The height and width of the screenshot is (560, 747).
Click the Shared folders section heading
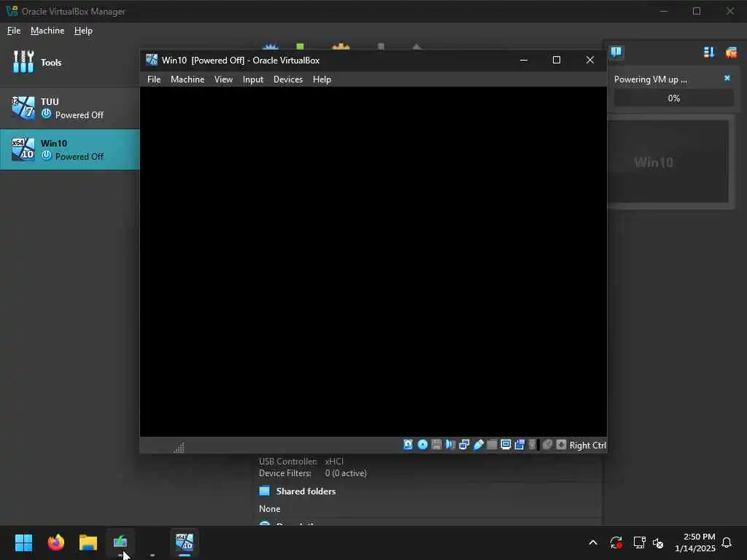coord(306,491)
